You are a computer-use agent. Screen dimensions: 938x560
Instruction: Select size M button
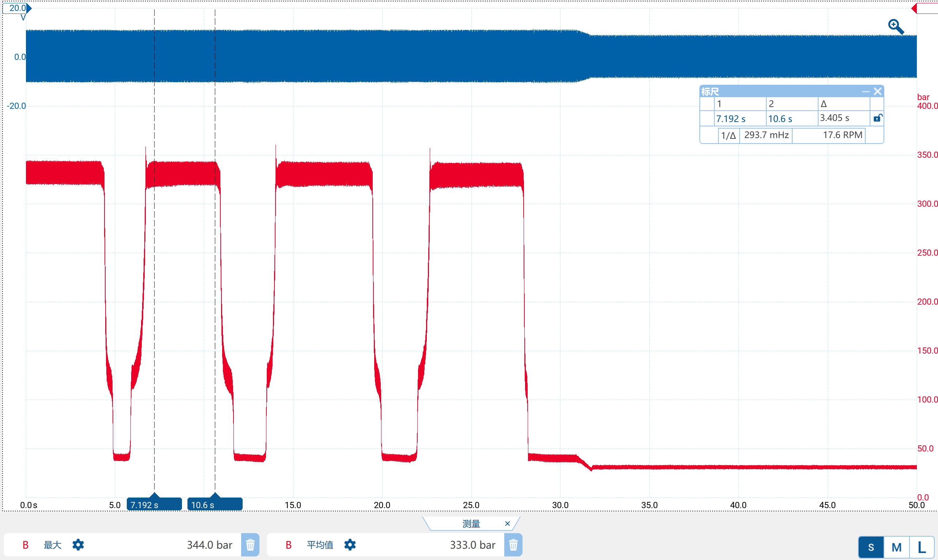pos(896,547)
